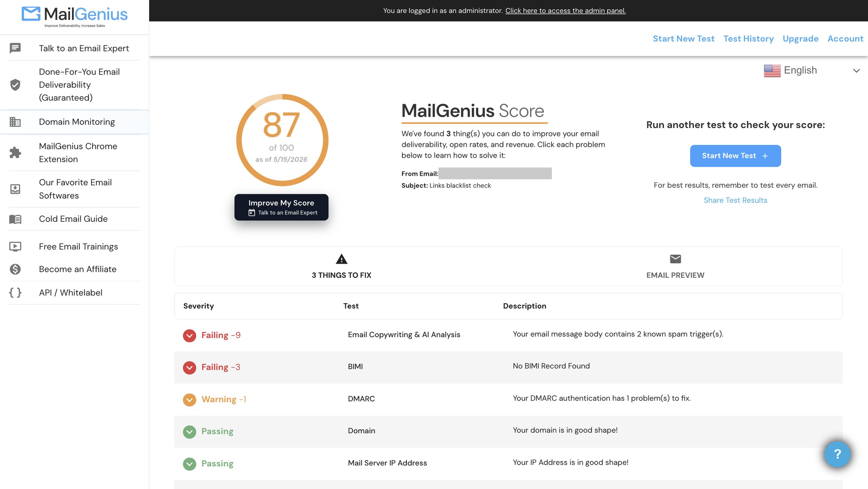Click the envelope icon above Email Preview
868x489 pixels.
[x=675, y=259]
